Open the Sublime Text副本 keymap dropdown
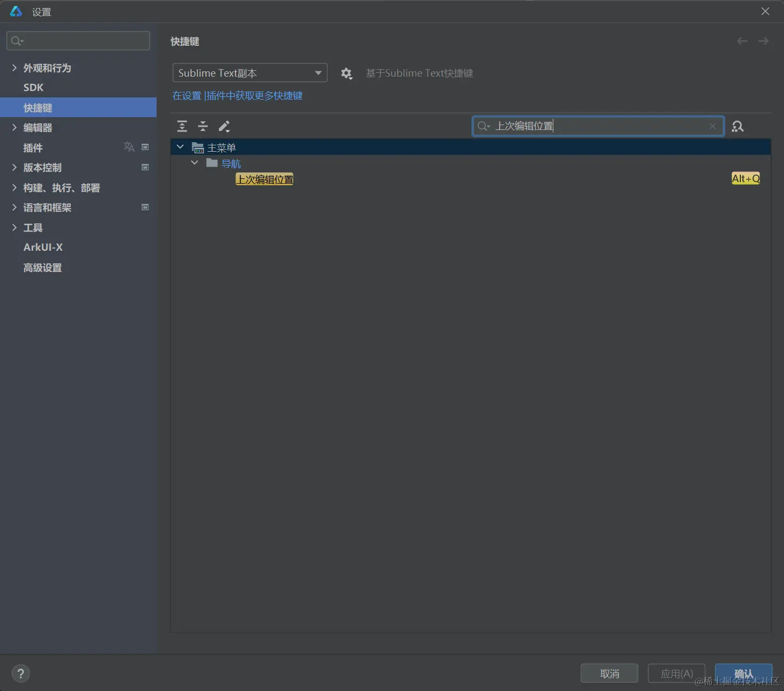The width and height of the screenshot is (784, 691). 250,73
